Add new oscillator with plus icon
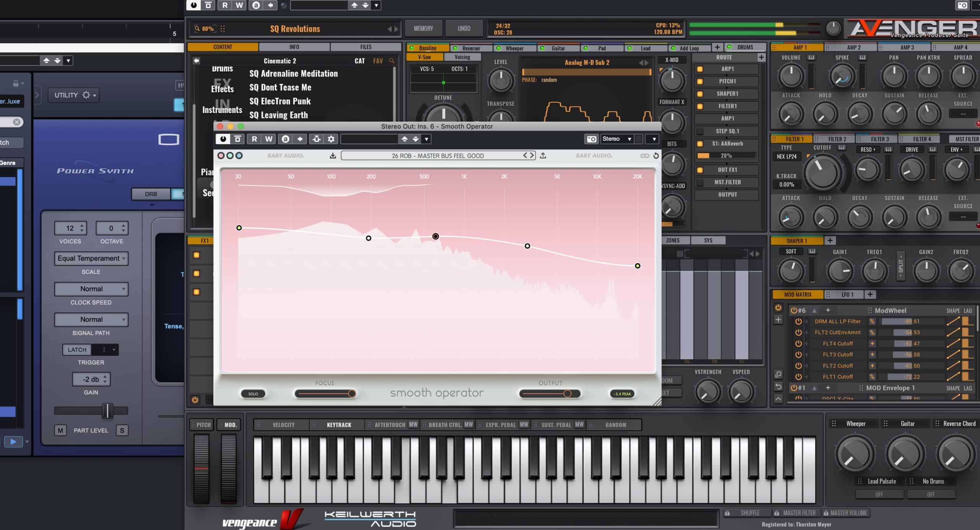 [717, 47]
